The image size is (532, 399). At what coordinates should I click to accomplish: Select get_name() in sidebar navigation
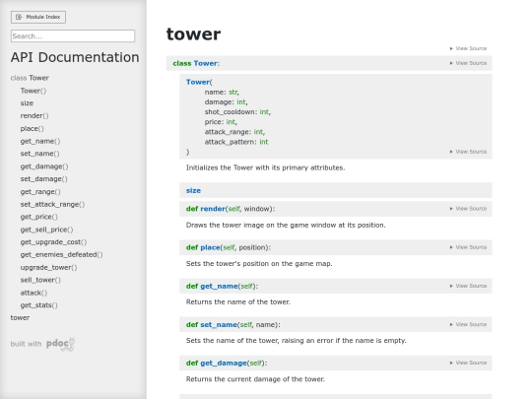[40, 141]
